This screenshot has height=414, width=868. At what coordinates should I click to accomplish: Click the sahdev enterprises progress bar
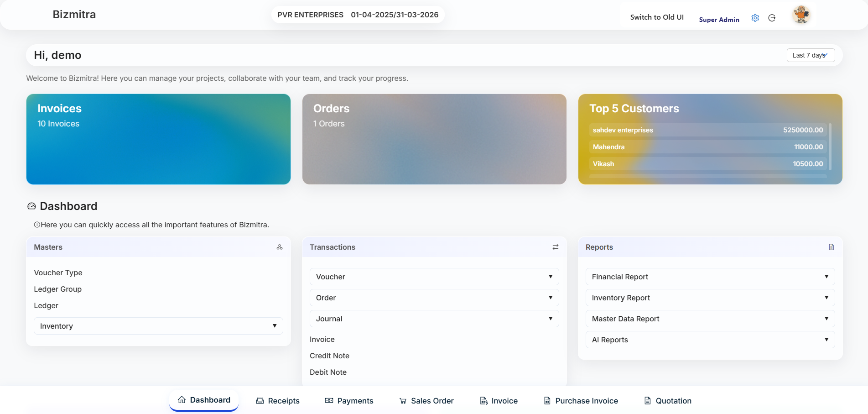707,130
